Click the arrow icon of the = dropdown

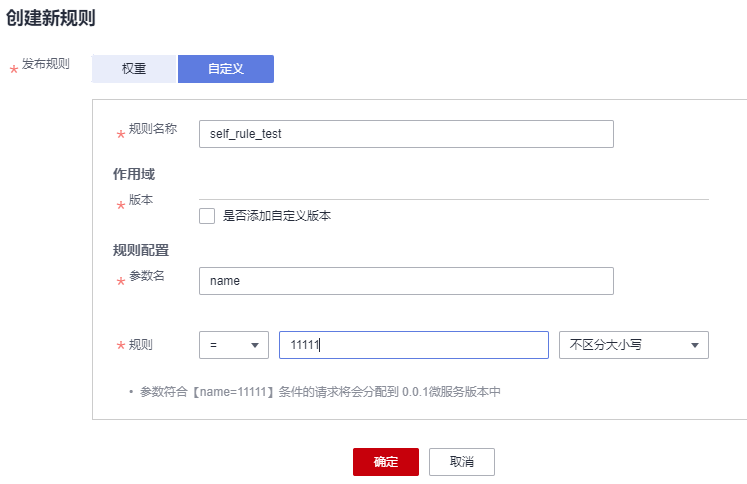click(254, 345)
